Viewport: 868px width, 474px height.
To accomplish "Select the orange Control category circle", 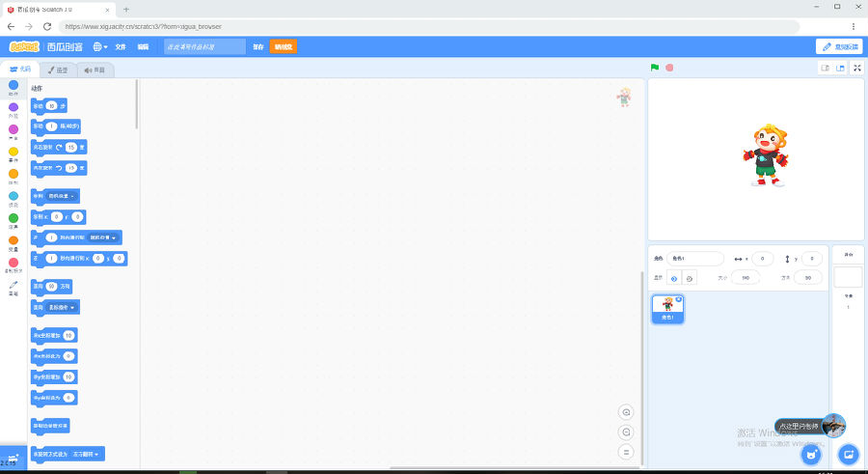I will (14, 174).
